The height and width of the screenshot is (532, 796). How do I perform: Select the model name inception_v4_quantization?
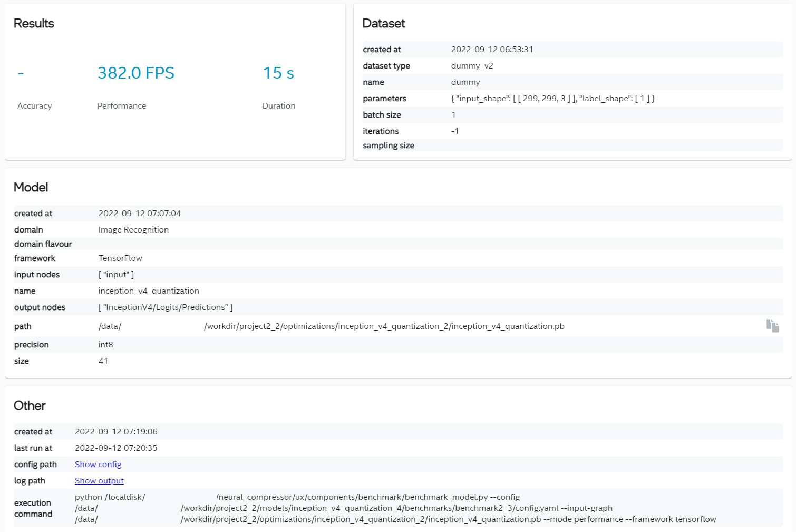pos(149,291)
